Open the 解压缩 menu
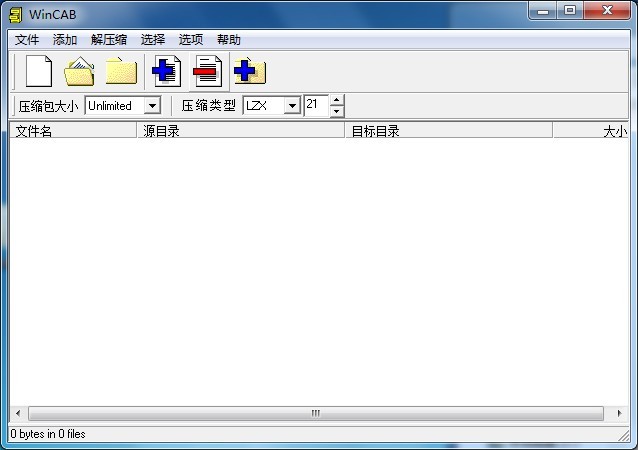Viewport: 638px width, 450px height. click(x=109, y=40)
